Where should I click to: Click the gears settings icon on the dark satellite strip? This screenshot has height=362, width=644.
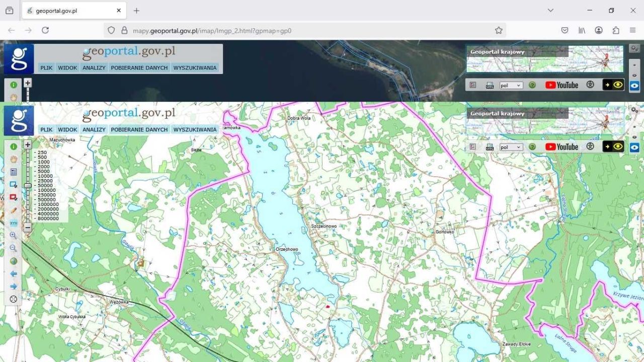click(x=634, y=48)
